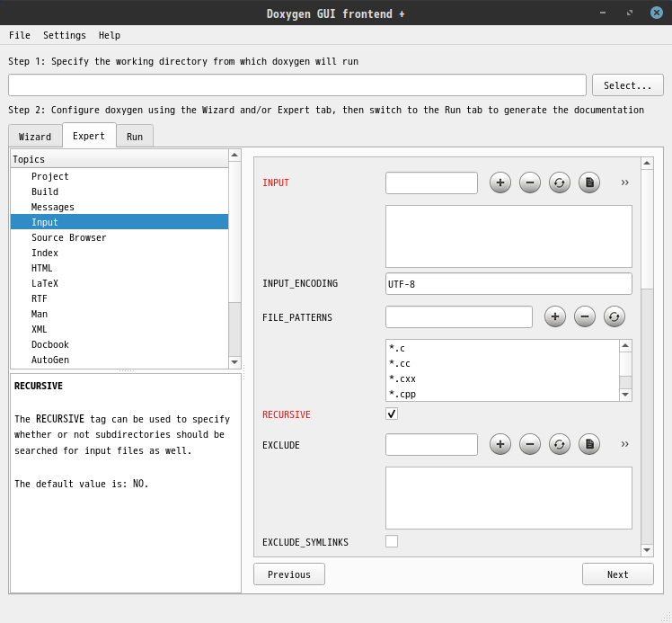The image size is (672, 623).
Task: Uncheck the RECURSIVE checkbox
Action: [392, 414]
